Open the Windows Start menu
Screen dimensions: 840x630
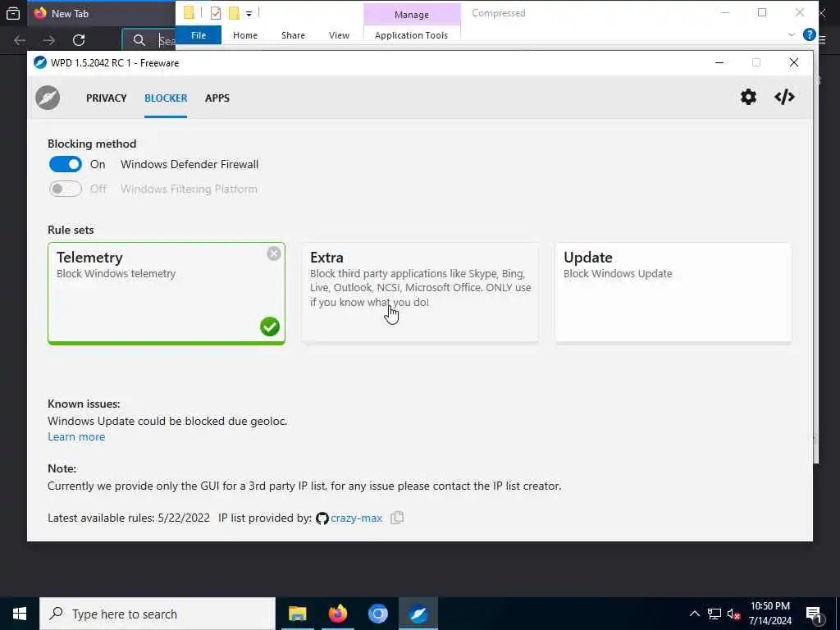coord(20,614)
